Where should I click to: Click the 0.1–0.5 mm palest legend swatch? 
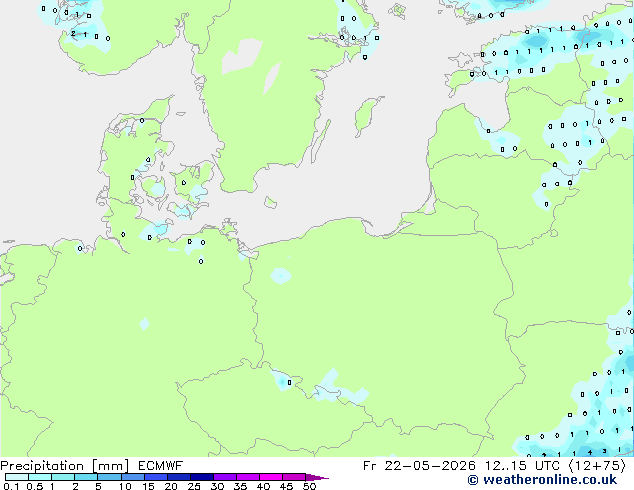(x=17, y=477)
